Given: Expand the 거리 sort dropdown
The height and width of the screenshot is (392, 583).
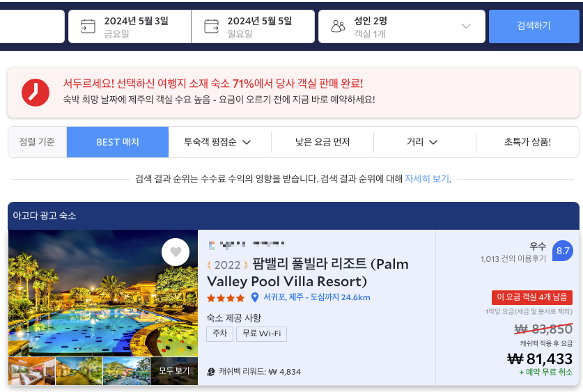Looking at the screenshot, I should (433, 142).
